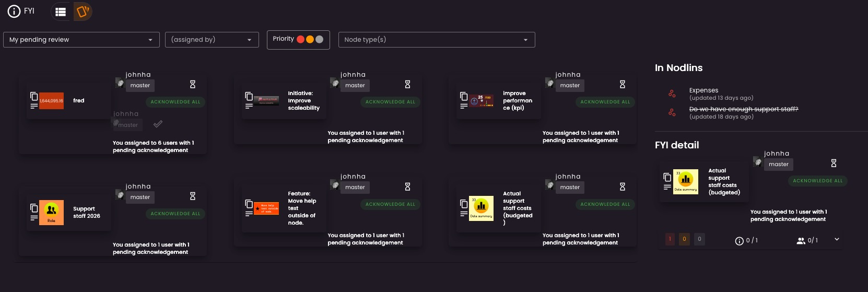Switch to list view layout
This screenshot has height=292, width=868.
coord(61,11)
